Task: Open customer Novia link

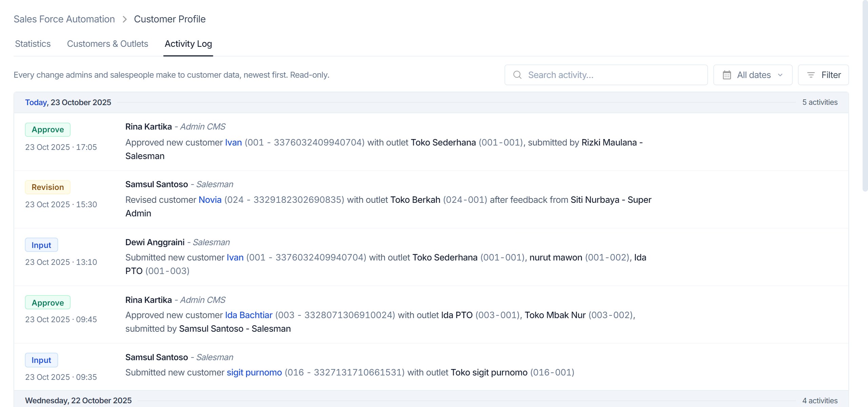Action: [210, 200]
